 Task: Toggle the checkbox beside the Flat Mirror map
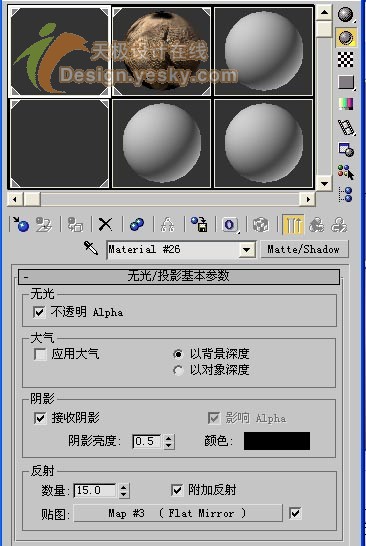pos(295,513)
